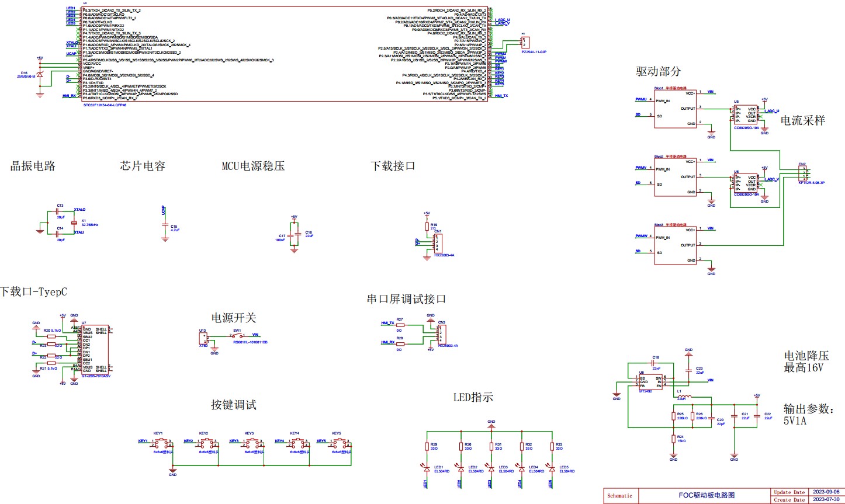
Task: Click the STC32F12K54-64-LQFP48 part label
Action: click(105, 104)
